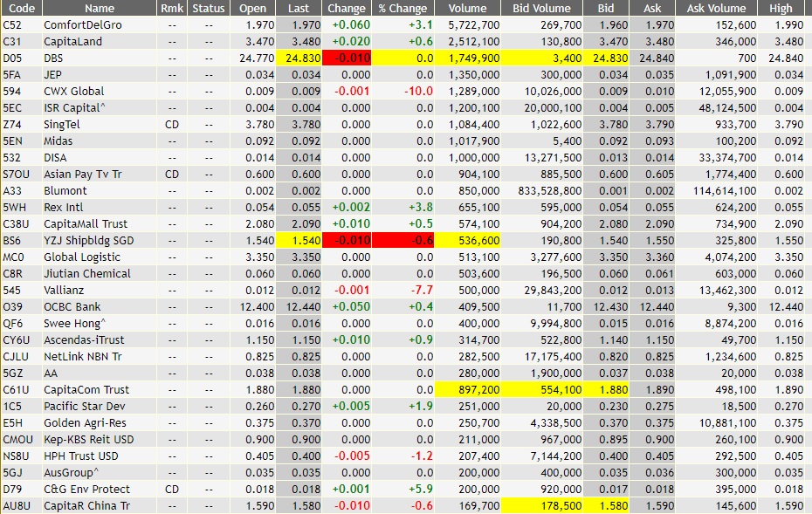Click C&G Env Protect name
Viewport: 812px width, 514px height.
[86, 489]
